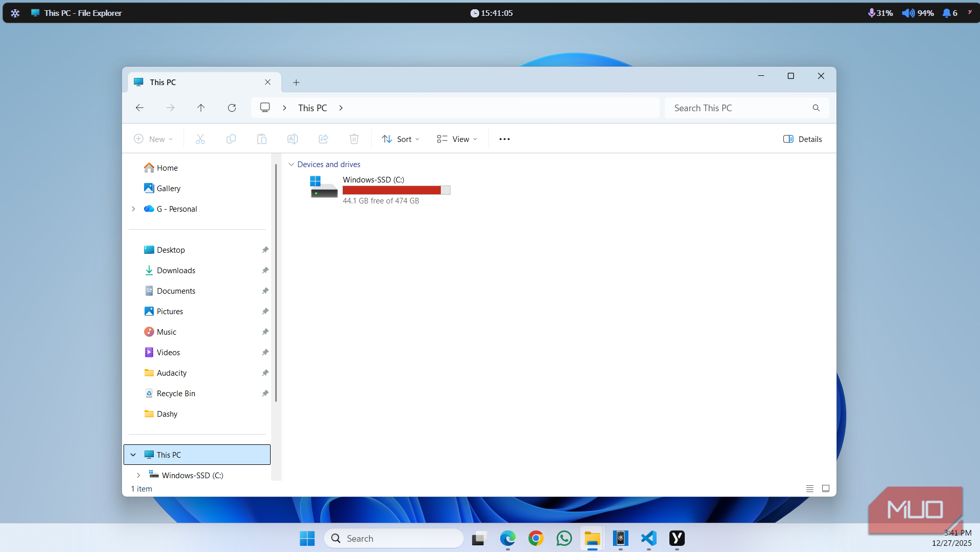Collapse the This PC tree node

point(133,455)
